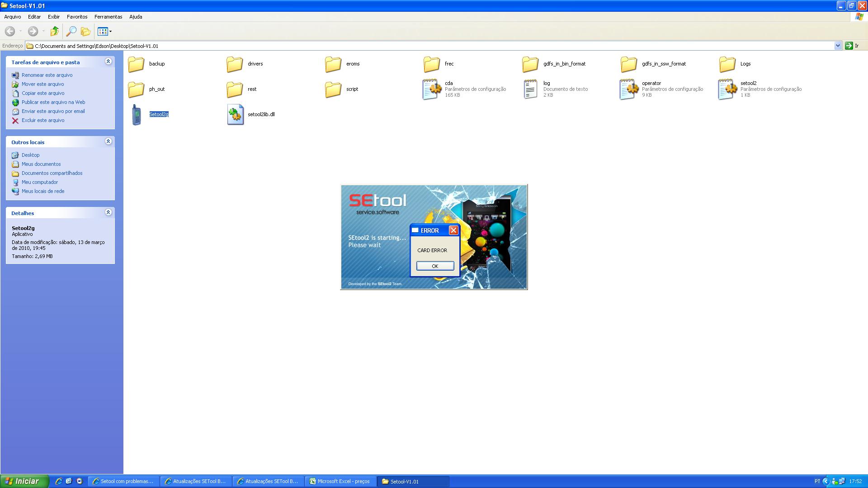Go back with the Back arrow toolbar button
The width and height of the screenshot is (868, 488).
coord(10,31)
